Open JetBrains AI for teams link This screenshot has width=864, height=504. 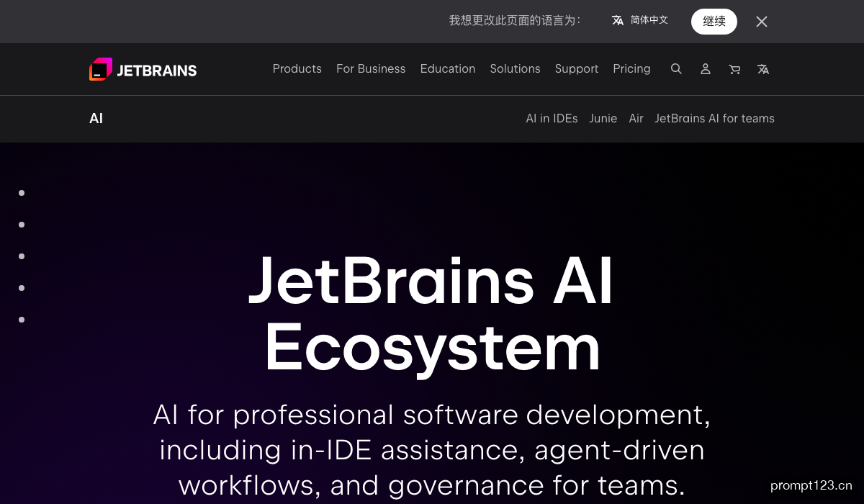point(714,119)
